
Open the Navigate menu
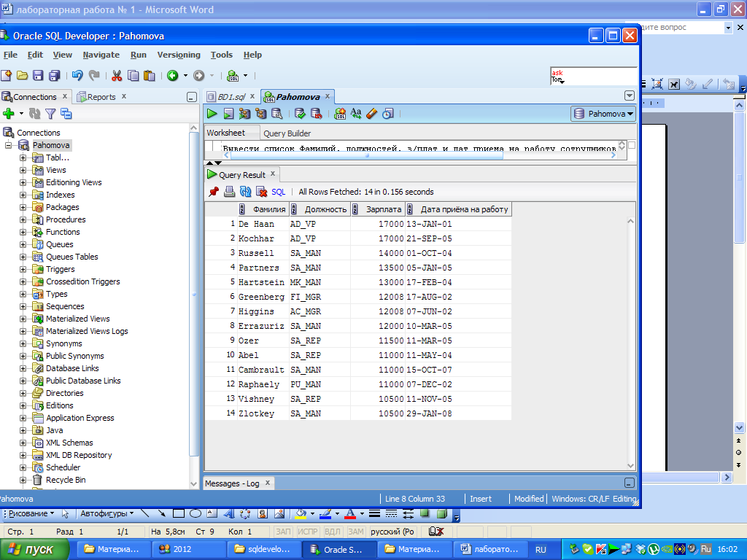tap(101, 55)
